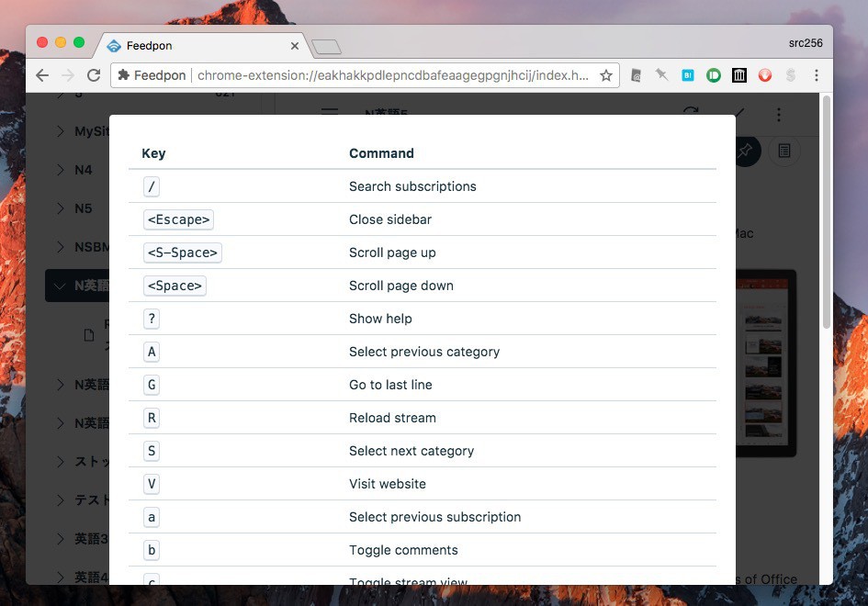Expand the N4 category in sidebar
The image size is (868, 606).
(x=60, y=170)
